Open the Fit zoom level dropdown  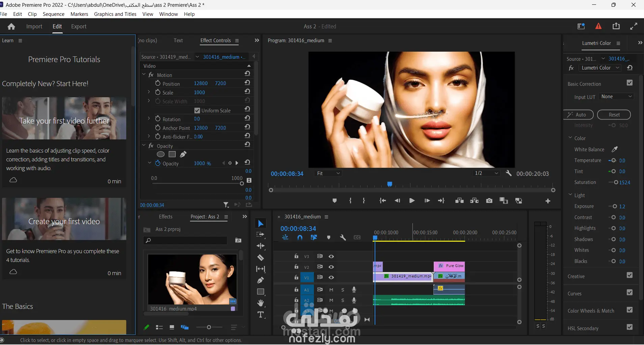pos(328,173)
